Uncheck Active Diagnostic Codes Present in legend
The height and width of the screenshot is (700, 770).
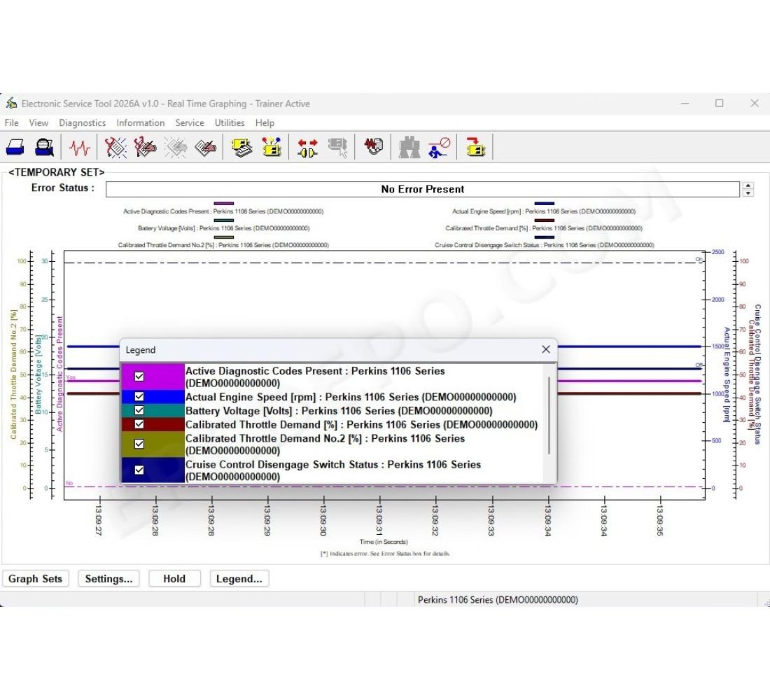click(x=139, y=377)
